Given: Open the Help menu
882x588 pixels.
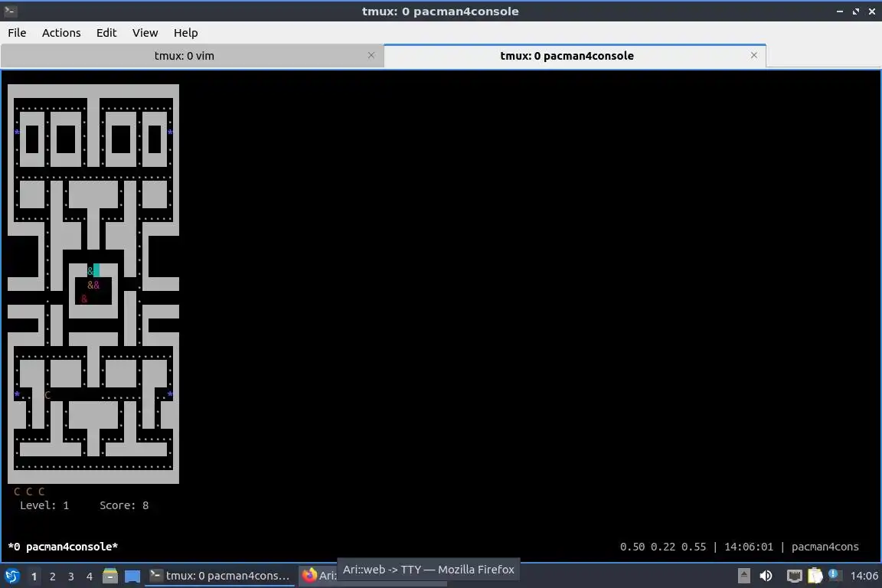Looking at the screenshot, I should [x=185, y=33].
